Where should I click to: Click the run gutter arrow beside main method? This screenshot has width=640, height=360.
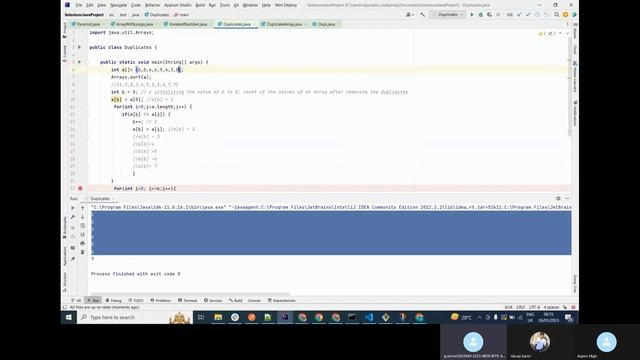(80, 62)
